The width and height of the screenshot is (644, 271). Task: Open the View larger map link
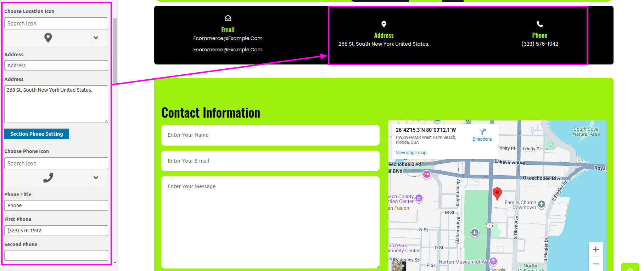pyautogui.click(x=411, y=153)
